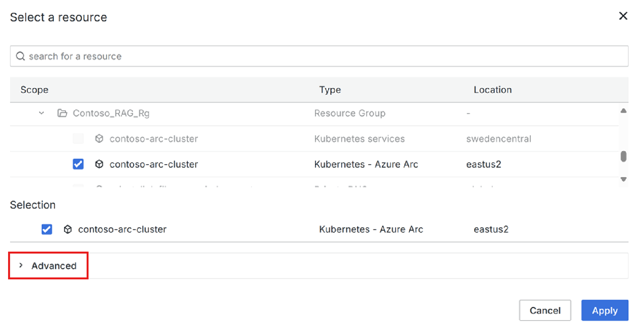644x331 pixels.
Task: Click the Location column header
Action: (493, 90)
